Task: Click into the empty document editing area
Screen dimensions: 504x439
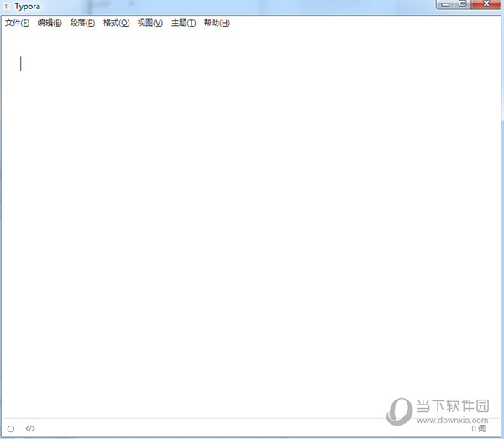Action: [250, 225]
